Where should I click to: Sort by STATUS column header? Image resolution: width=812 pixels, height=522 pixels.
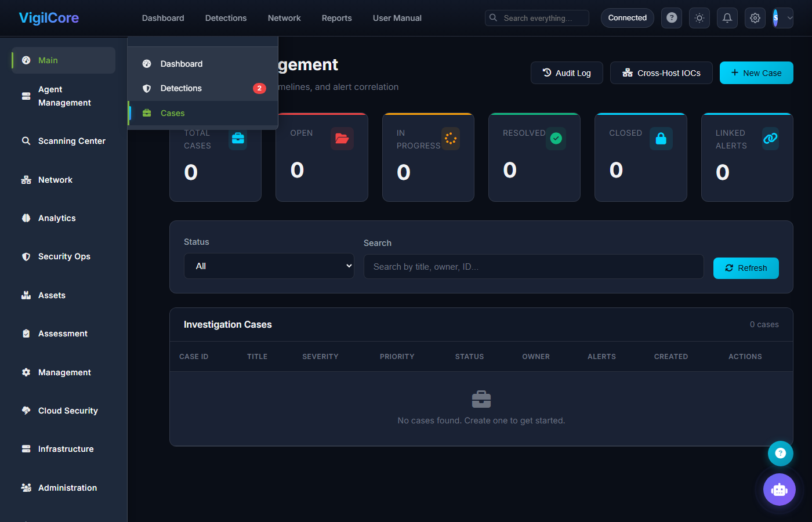click(x=469, y=357)
